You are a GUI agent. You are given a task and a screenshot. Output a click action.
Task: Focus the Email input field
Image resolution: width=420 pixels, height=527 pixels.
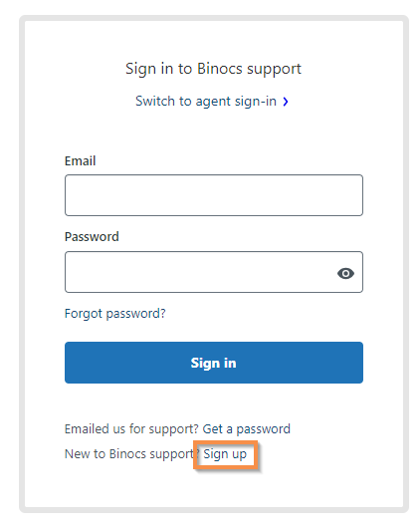point(214,195)
